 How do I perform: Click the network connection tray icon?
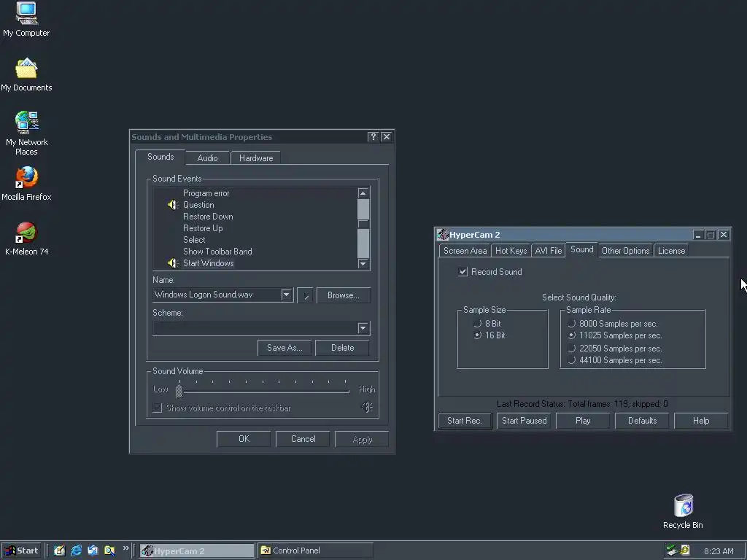672,551
